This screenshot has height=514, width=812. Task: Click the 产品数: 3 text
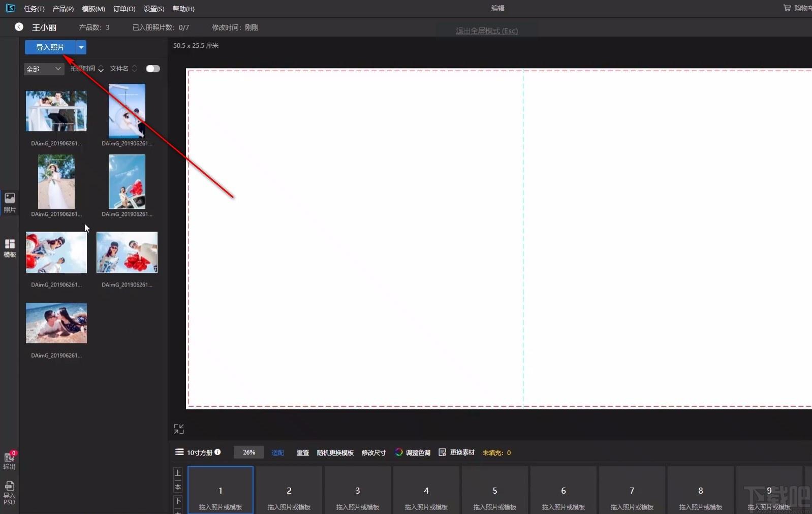[x=94, y=27]
